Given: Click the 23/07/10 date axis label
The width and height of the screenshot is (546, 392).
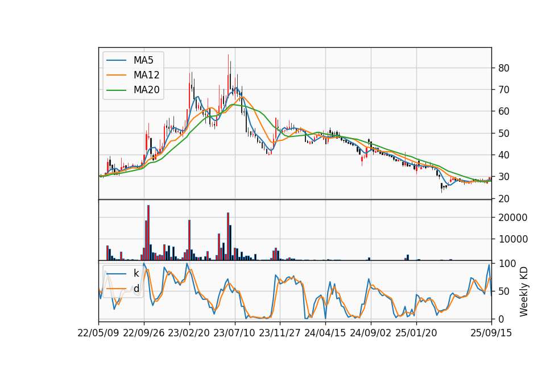Looking at the screenshot, I should [x=234, y=333].
